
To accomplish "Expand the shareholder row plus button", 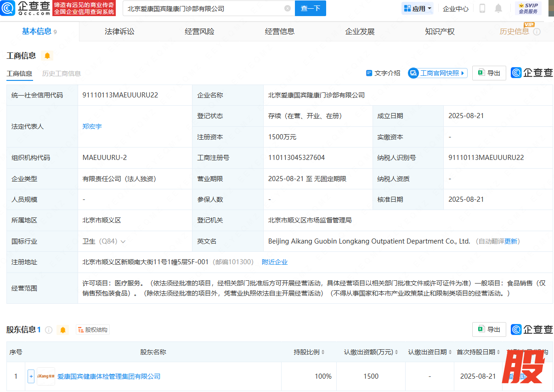I will (x=31, y=376).
